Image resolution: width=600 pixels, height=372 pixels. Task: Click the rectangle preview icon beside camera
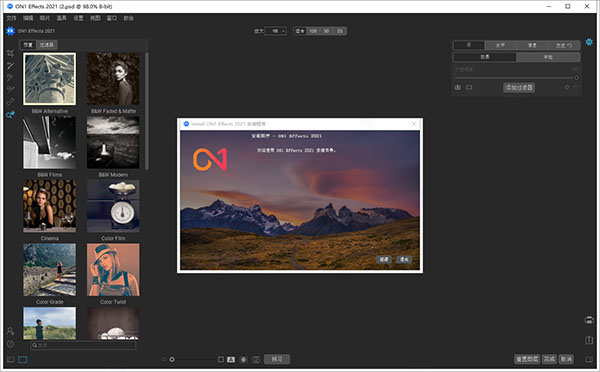(469, 87)
